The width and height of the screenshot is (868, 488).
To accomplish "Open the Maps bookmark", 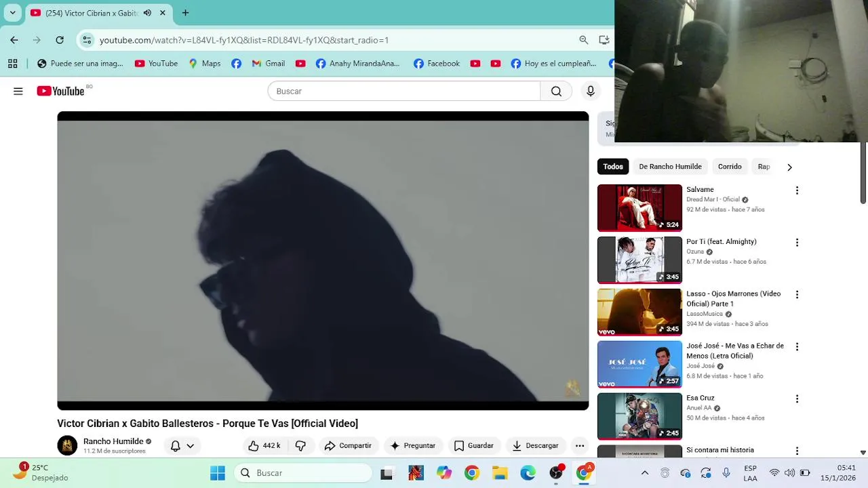I will (x=205, y=64).
